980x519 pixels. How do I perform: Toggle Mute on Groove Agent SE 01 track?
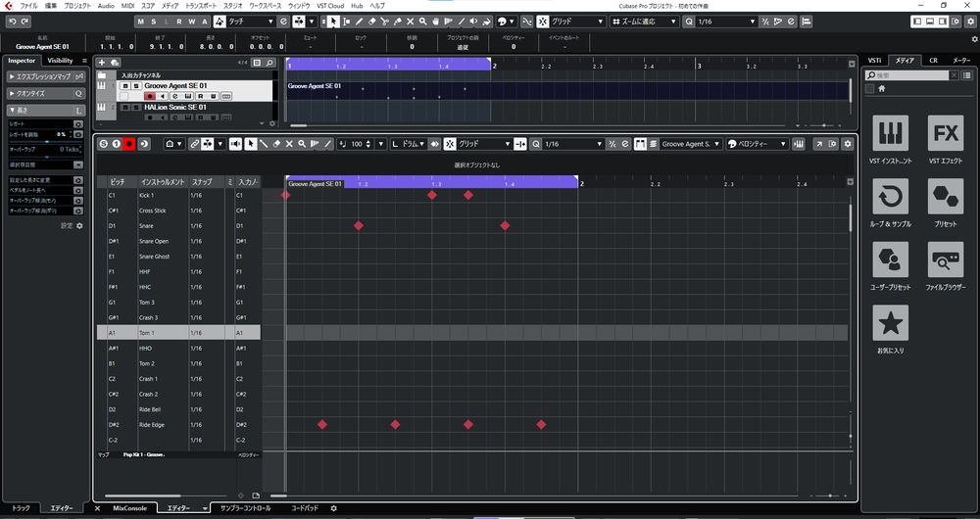coord(125,85)
